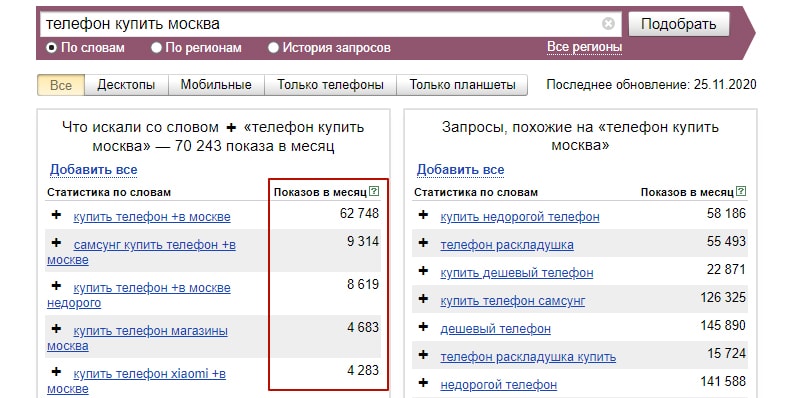Open 'дешевый телефон' query link
The image size is (800, 398).
495,329
